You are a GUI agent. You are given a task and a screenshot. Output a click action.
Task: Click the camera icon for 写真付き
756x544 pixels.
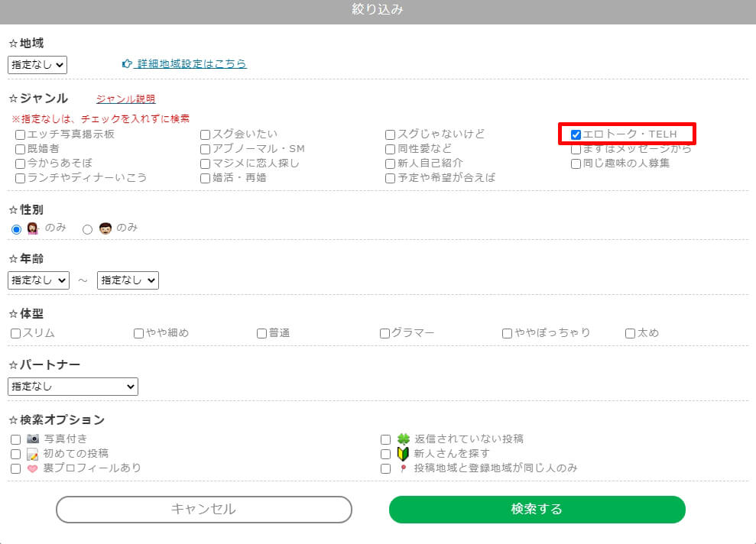coord(33,439)
